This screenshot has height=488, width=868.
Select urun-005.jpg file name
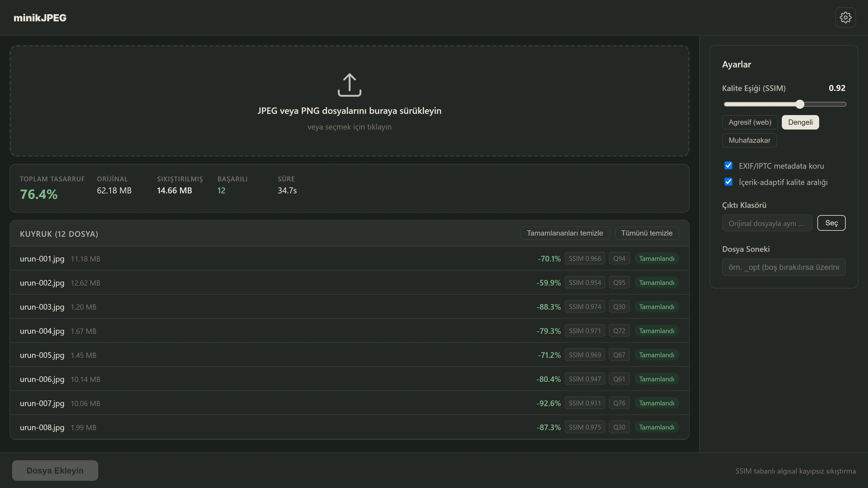coord(42,355)
